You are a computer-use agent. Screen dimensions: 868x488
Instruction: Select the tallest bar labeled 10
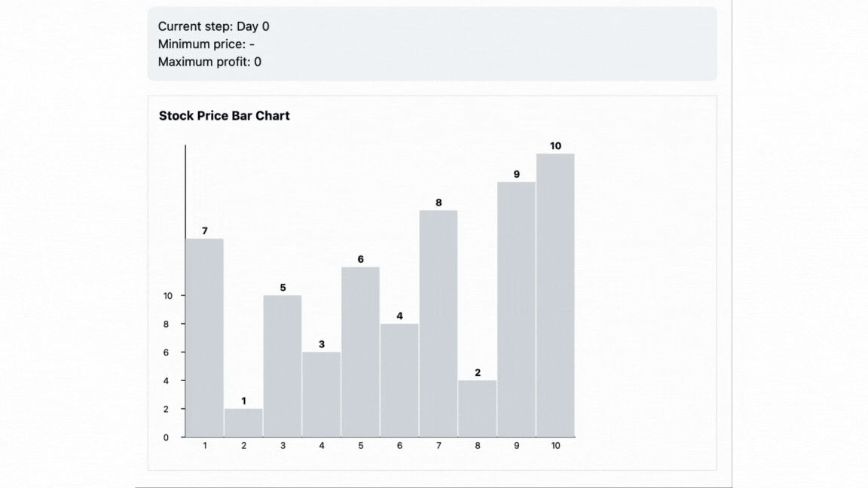coord(555,295)
